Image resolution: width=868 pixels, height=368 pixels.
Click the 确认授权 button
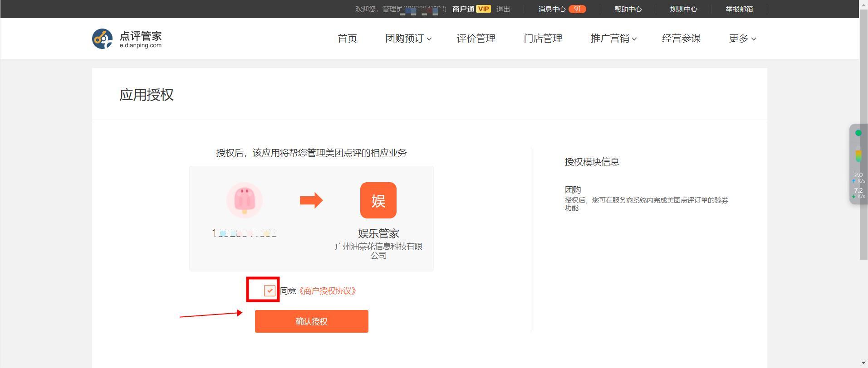coord(312,321)
